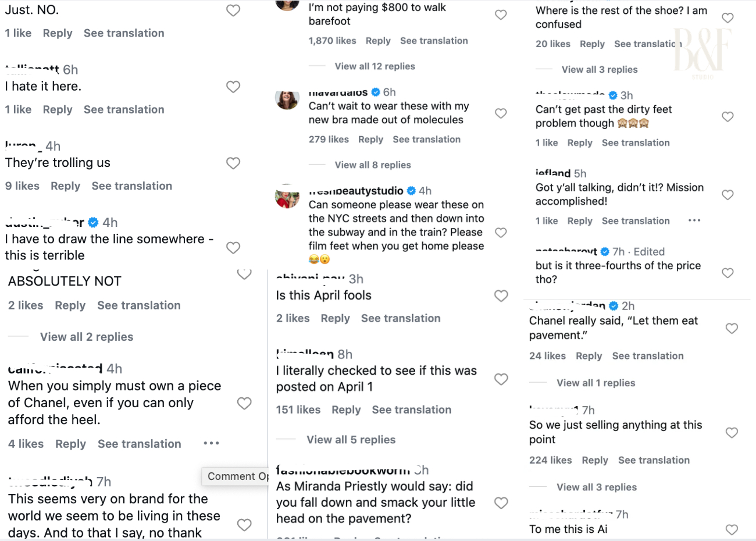Like the "They're trolling us" comment
Image resolution: width=756 pixels, height=541 pixels.
click(x=233, y=163)
